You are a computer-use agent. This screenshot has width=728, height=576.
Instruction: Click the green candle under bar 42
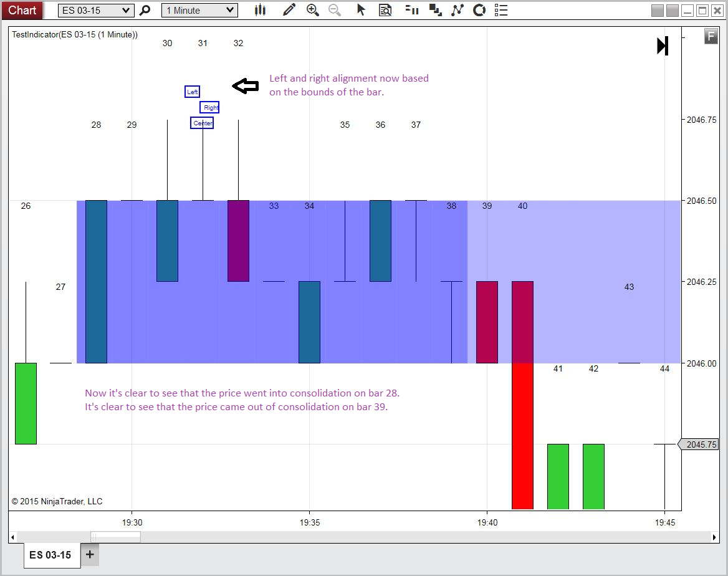[x=594, y=477]
